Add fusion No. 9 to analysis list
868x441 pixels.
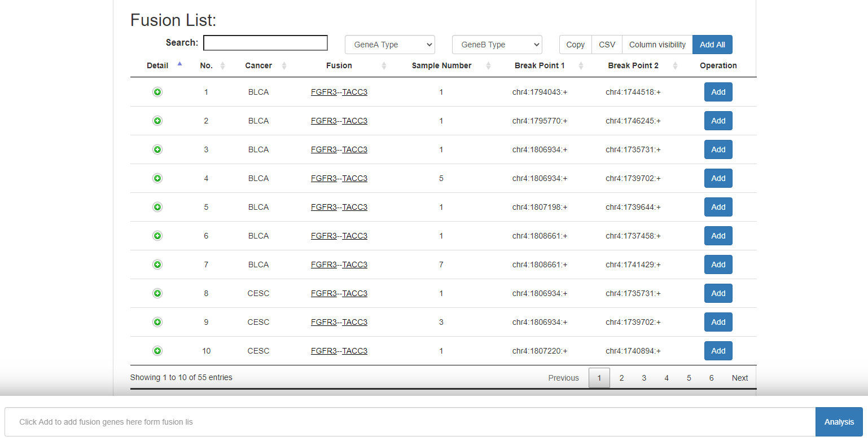pos(718,322)
